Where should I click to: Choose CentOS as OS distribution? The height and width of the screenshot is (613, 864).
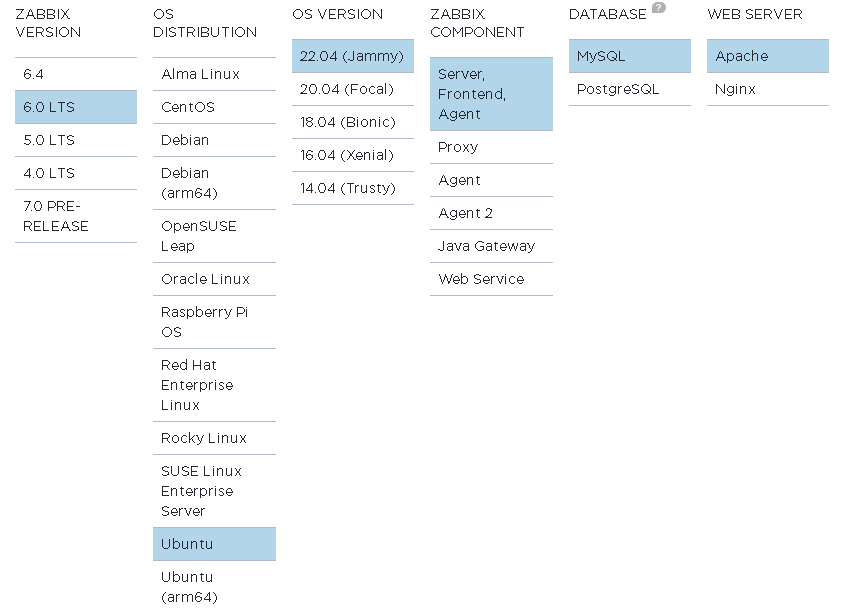click(214, 107)
